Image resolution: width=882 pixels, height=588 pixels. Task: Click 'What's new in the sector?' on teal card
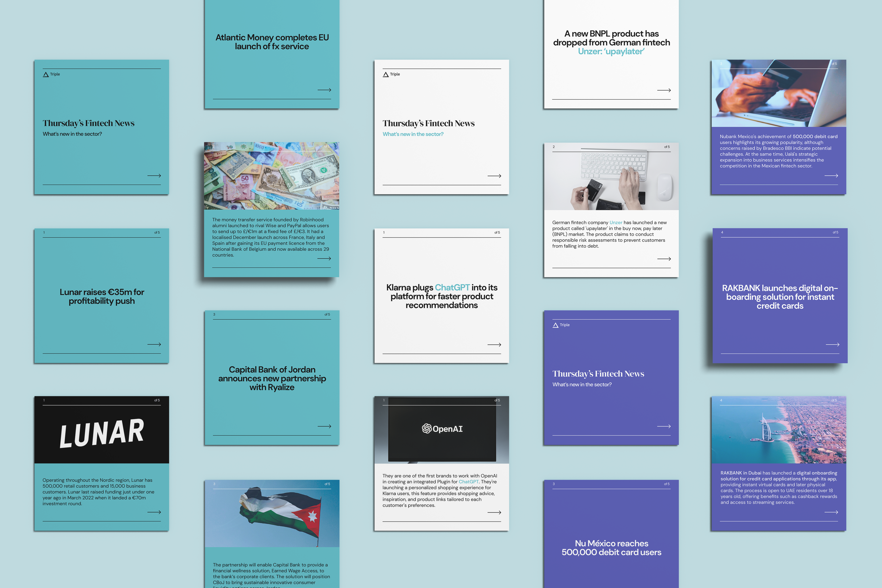[x=72, y=134]
